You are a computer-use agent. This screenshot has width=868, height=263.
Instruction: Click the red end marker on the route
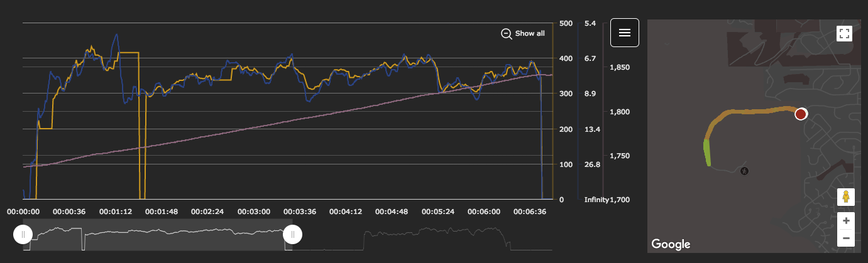[x=801, y=114]
